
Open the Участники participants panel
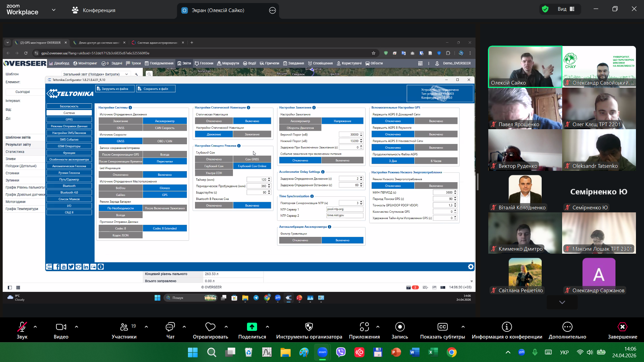point(124,327)
